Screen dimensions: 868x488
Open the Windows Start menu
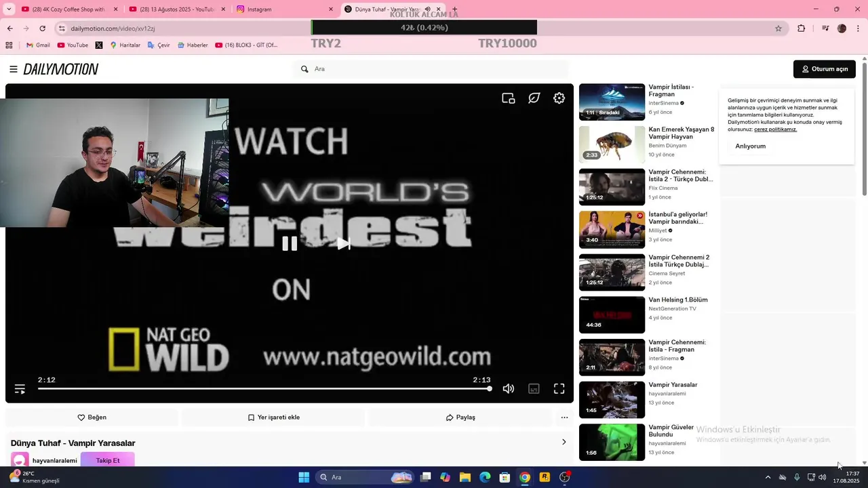[x=304, y=477]
